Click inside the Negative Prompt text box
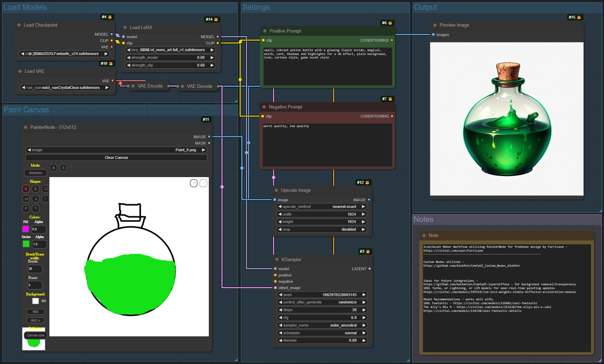The image size is (604, 364). 327,145
